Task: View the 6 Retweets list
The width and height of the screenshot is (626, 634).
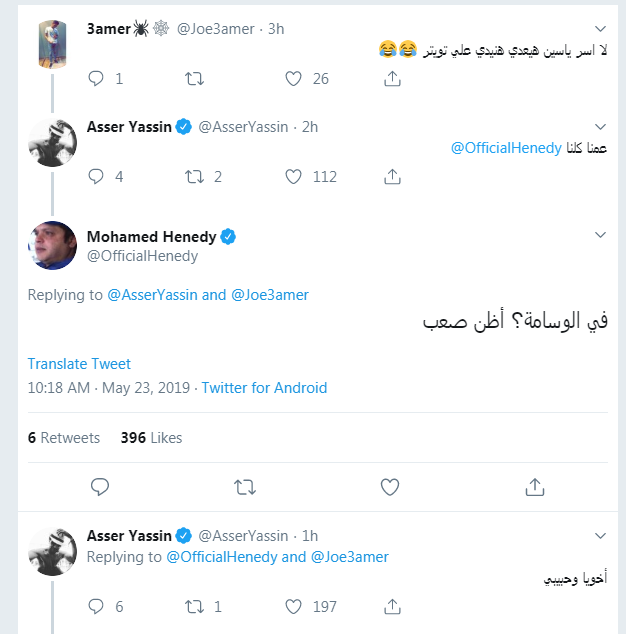Action: pyautogui.click(x=64, y=438)
